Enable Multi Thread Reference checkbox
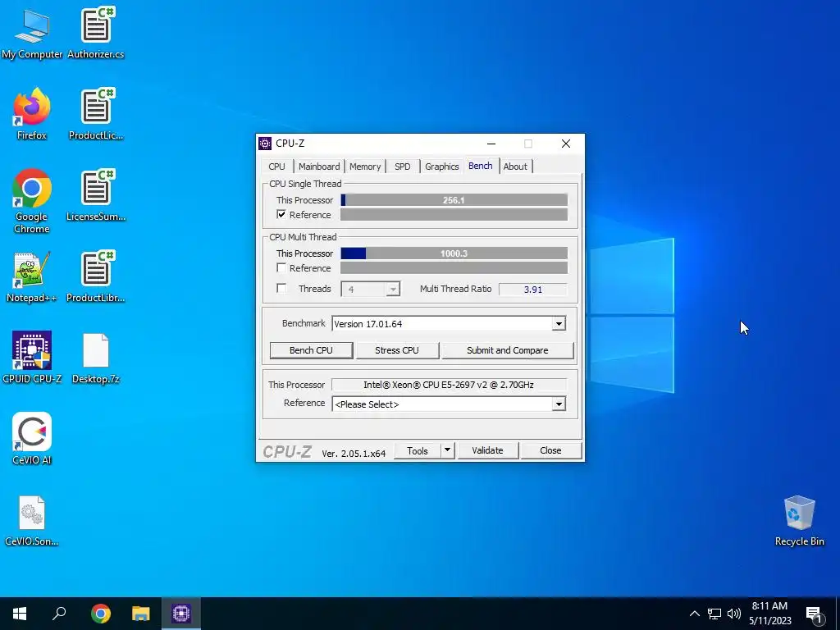 281,267
